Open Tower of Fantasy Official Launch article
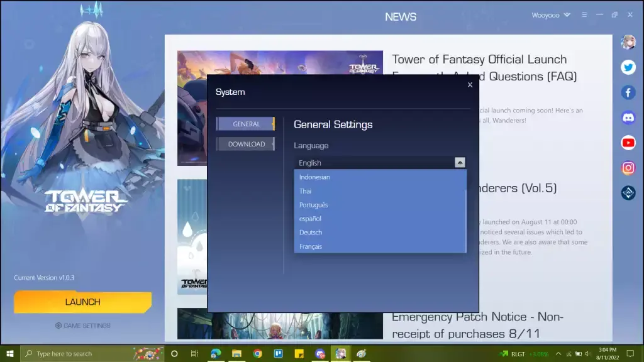The width and height of the screenshot is (644, 362). coord(484,67)
